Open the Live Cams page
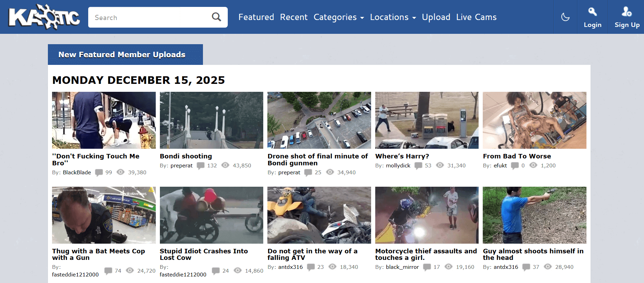The height and width of the screenshot is (283, 644). pyautogui.click(x=476, y=17)
